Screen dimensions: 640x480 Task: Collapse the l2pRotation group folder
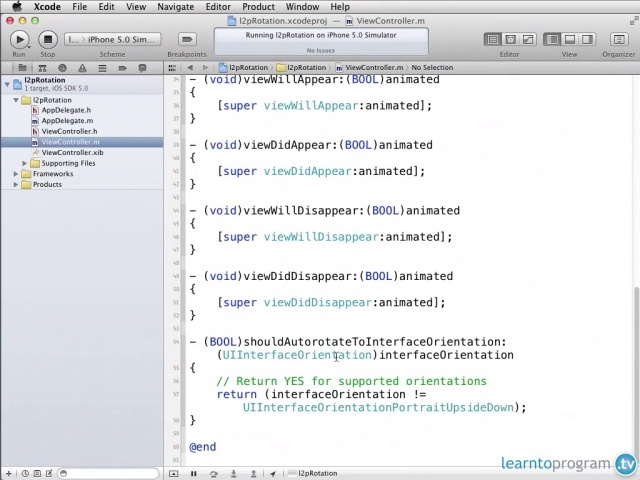pos(16,100)
